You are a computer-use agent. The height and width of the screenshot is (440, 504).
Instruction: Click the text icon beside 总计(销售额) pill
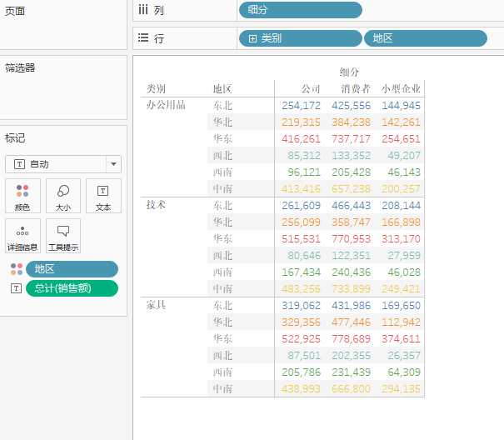coord(16,288)
